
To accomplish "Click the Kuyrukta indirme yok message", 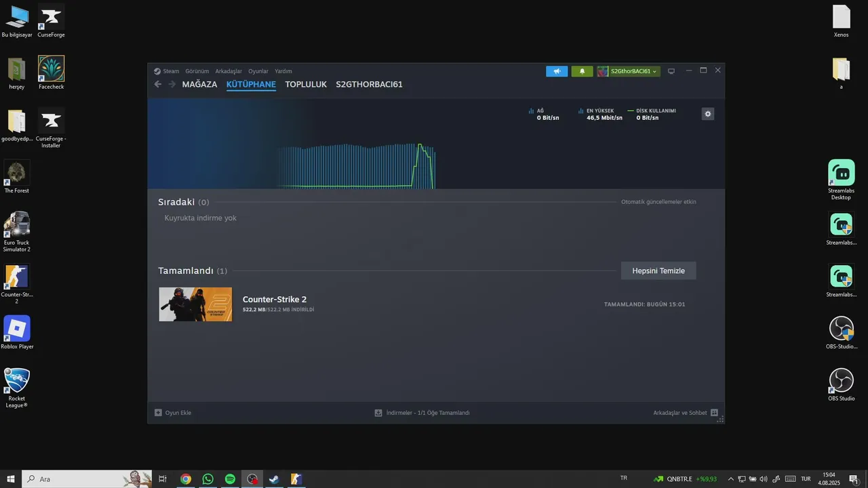I will 200,218.
